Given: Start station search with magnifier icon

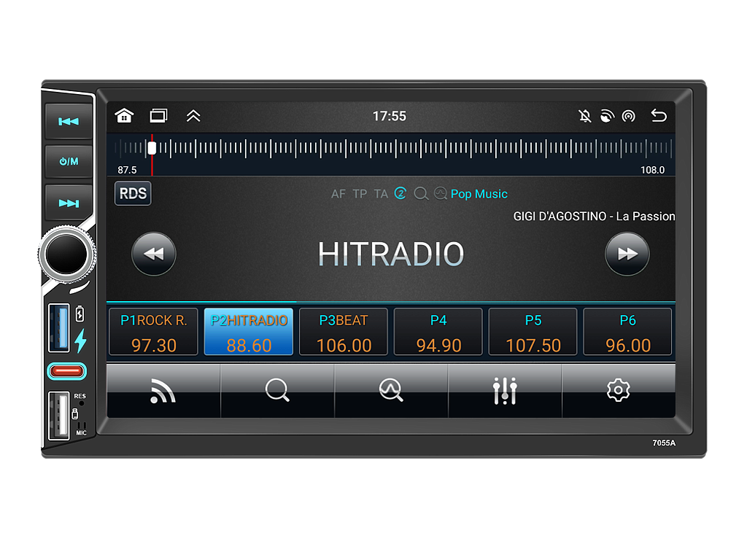Looking at the screenshot, I should click(277, 391).
